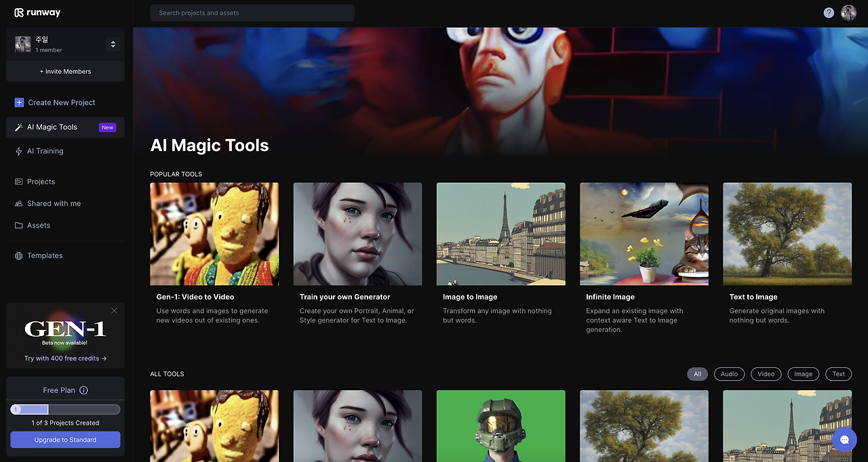Filter tools by Video
Viewport: 868px width, 462px height.
click(x=766, y=374)
